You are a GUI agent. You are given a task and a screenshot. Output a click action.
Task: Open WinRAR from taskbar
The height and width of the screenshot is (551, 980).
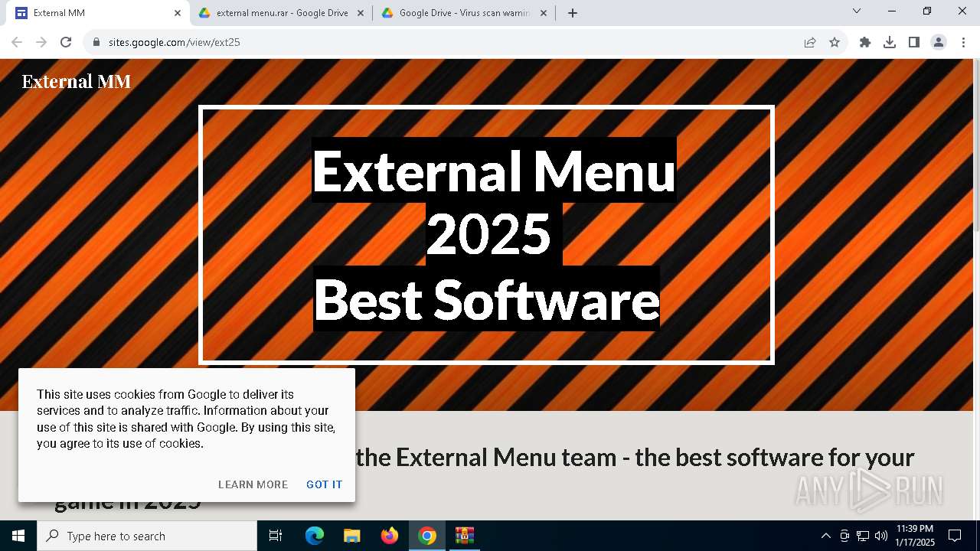(x=465, y=536)
